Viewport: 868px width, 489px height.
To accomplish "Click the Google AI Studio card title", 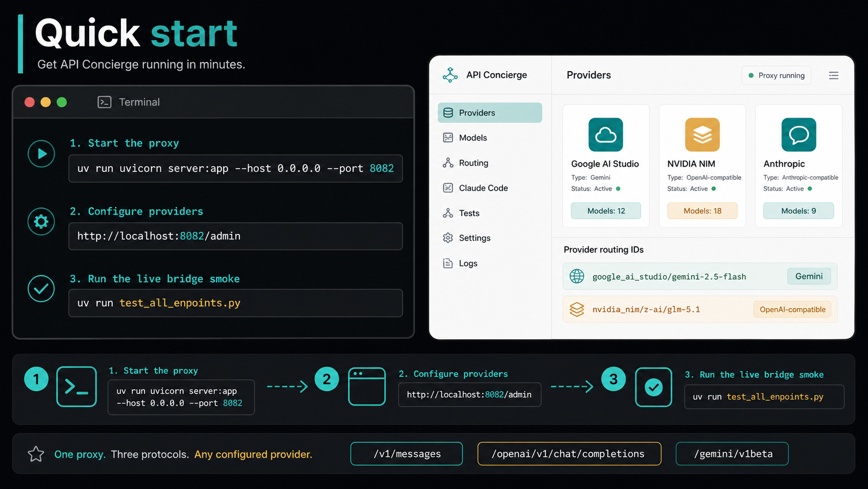I will pos(605,164).
